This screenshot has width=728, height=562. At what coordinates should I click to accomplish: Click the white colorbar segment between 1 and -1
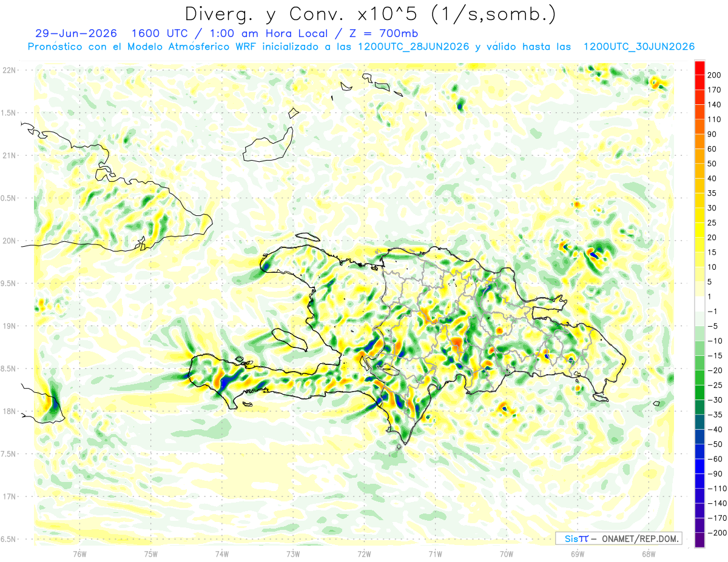[700, 304]
